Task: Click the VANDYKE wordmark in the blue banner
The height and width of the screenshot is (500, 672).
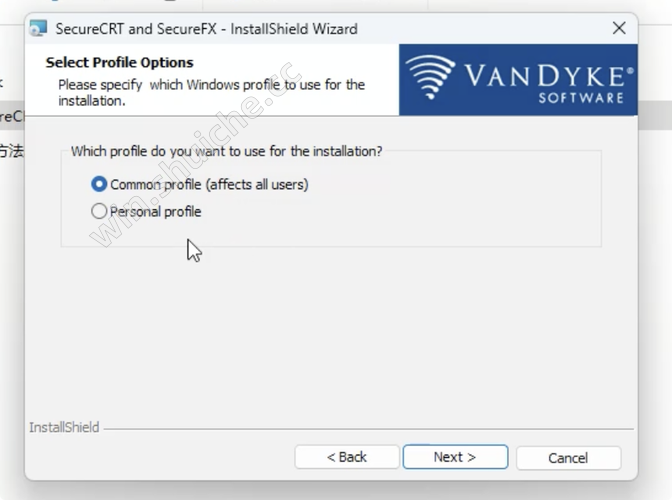Action: (x=549, y=76)
